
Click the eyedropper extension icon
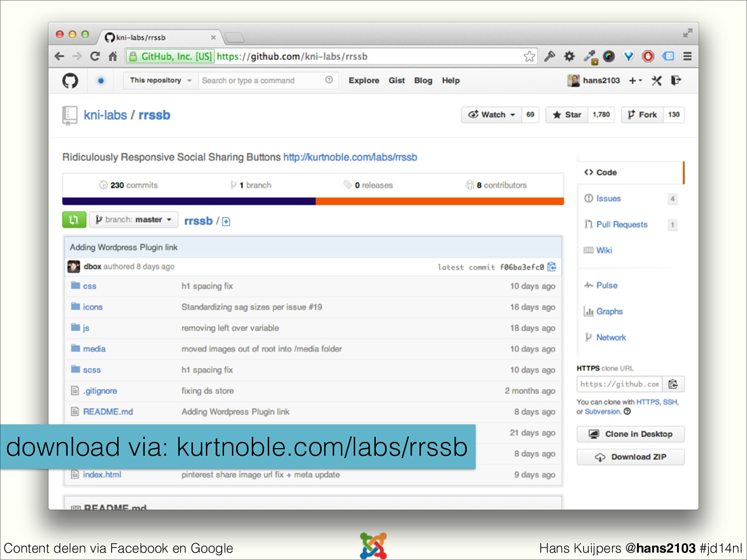(x=590, y=57)
